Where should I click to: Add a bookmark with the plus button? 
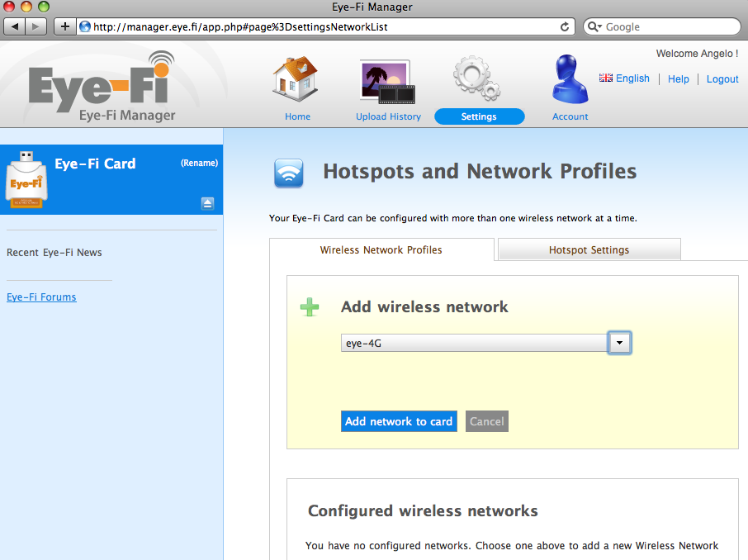pos(65,26)
